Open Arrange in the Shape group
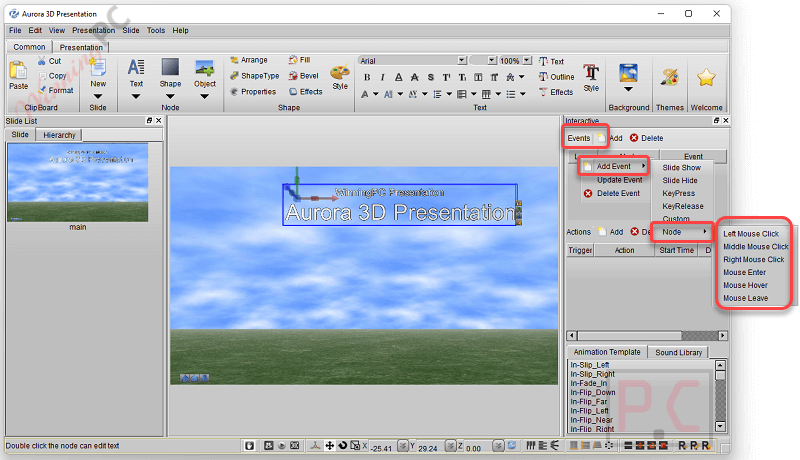The height and width of the screenshot is (460, 800). (x=248, y=60)
